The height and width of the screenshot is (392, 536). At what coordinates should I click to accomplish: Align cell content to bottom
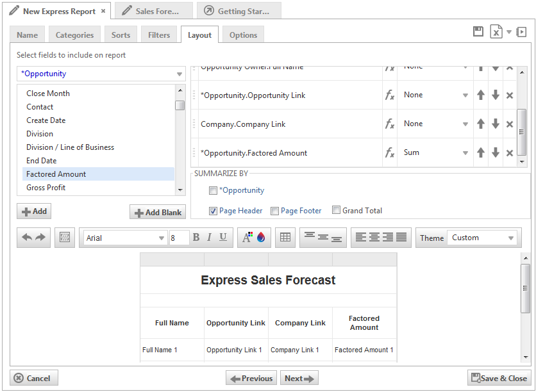pos(337,239)
